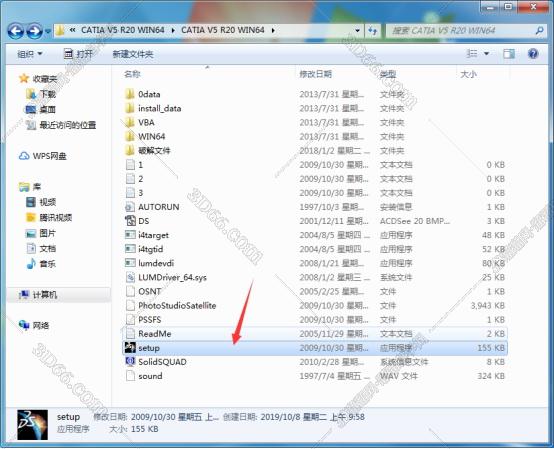The height and width of the screenshot is (449, 554).
Task: Sort by 类型 column header
Action: tap(388, 74)
